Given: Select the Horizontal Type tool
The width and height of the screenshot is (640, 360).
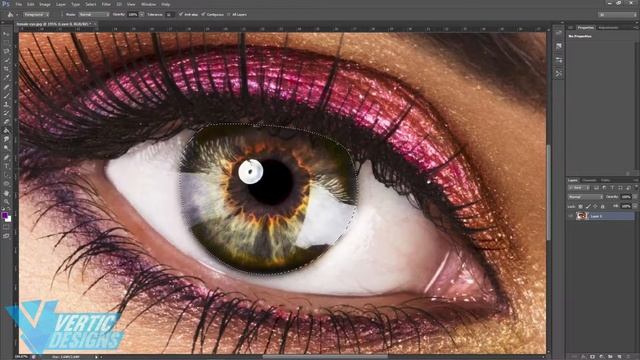Looking at the screenshot, I should pos(6,166).
